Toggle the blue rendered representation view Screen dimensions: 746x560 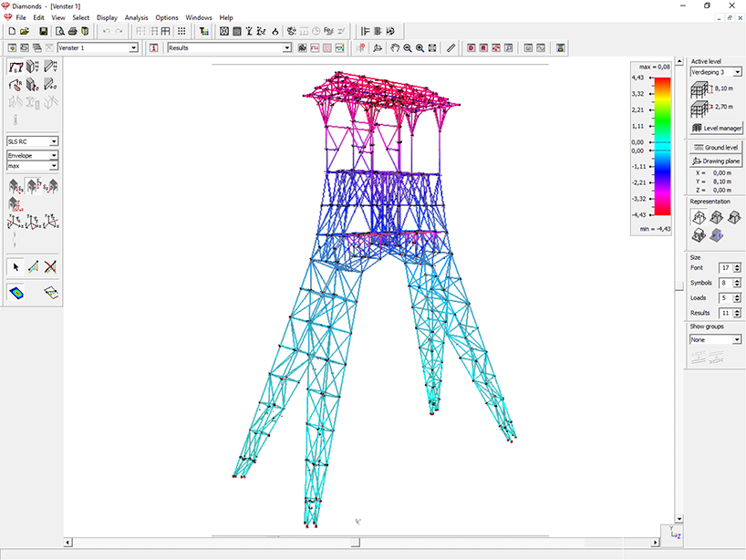tap(717, 235)
